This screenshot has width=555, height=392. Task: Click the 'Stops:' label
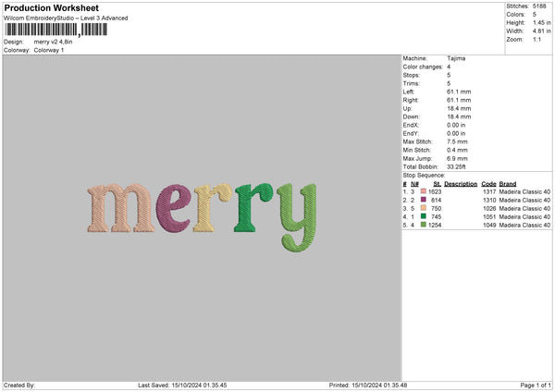tap(412, 75)
